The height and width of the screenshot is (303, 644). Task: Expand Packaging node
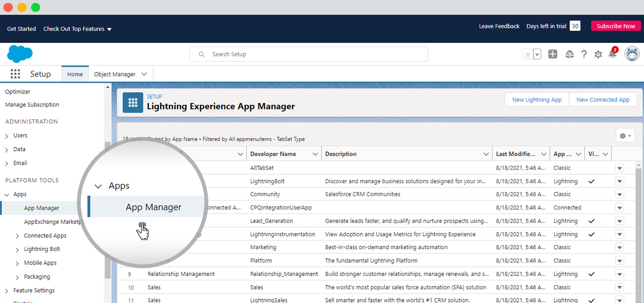click(17, 277)
